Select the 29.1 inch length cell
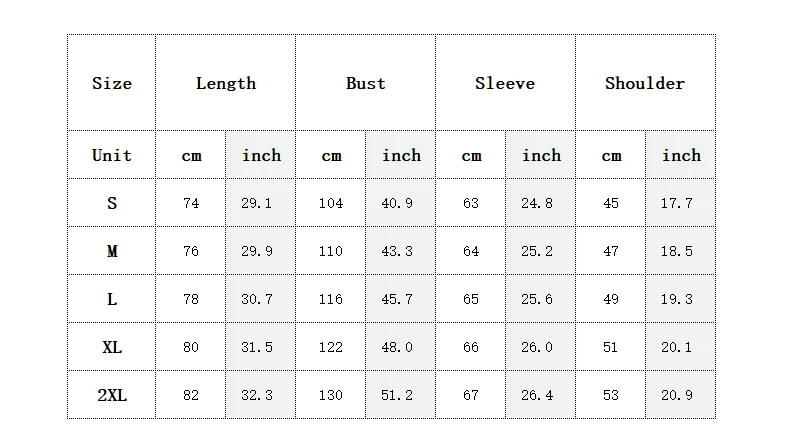 [x=260, y=203]
